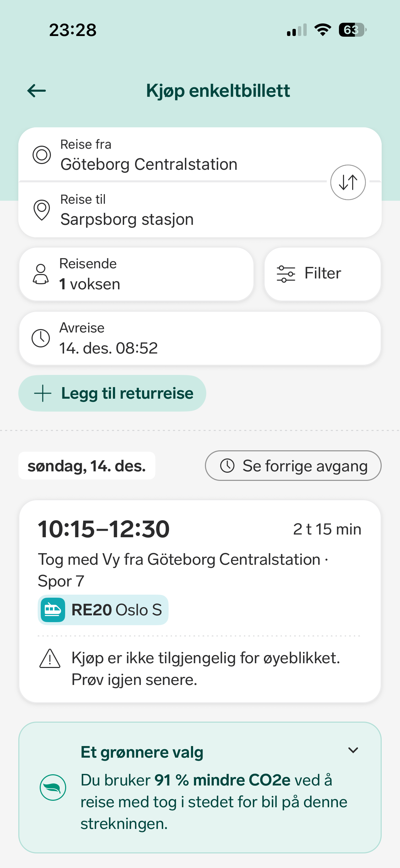Add a return trip with Legg til returreise

(x=112, y=393)
